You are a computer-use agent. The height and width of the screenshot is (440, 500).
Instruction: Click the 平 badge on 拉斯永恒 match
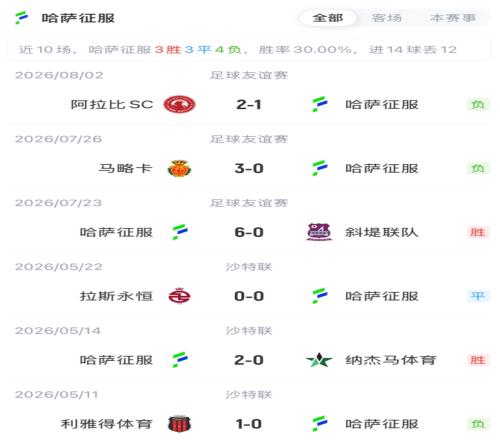click(x=478, y=296)
